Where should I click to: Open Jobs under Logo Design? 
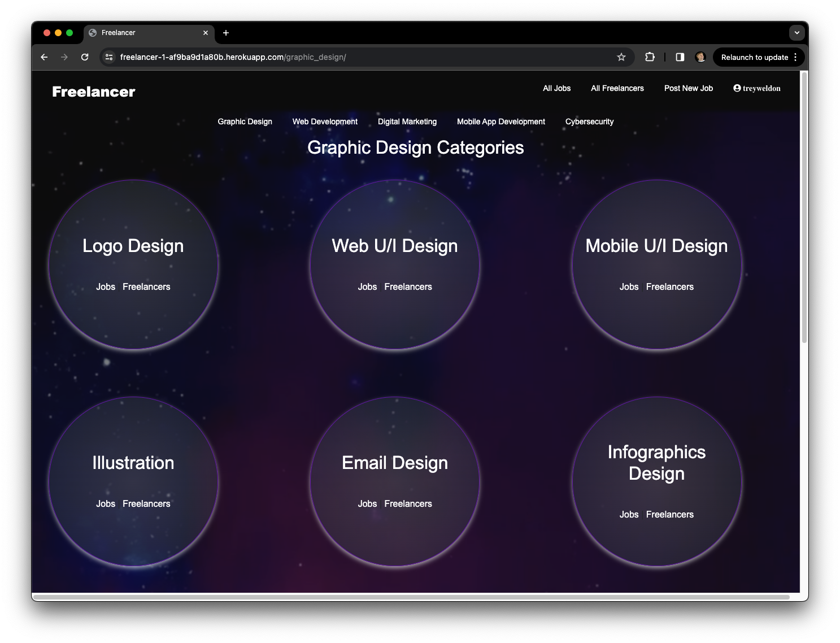tap(106, 286)
